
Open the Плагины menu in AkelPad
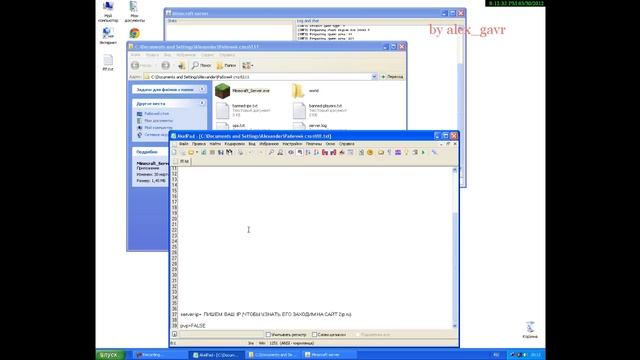click(x=314, y=144)
